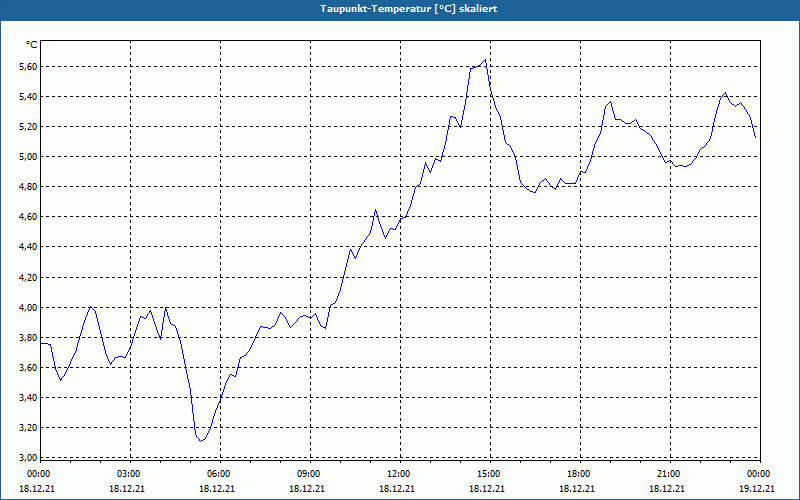This screenshot has width=800, height=500.
Task: Click the 18.12.21 date under 06:00
Action: (x=217, y=489)
